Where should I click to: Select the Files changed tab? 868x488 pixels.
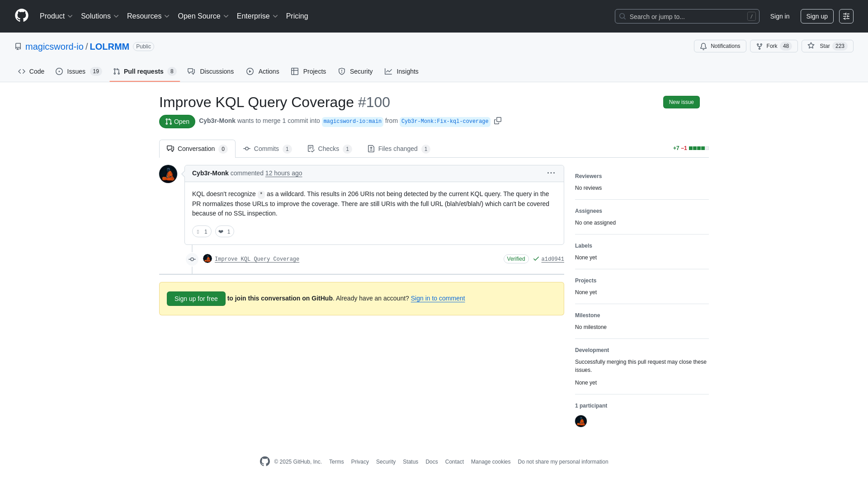click(x=399, y=149)
